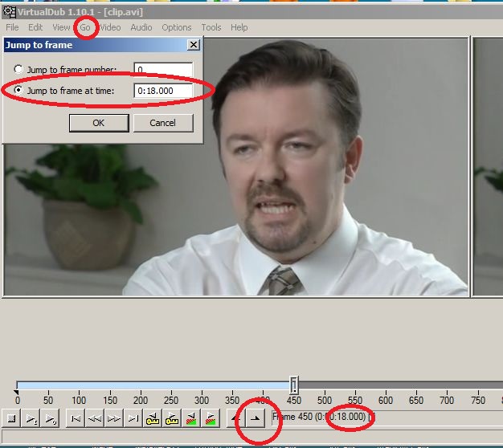The height and width of the screenshot is (448, 503).
Task: Go to the previous key frame
Action: (x=153, y=418)
